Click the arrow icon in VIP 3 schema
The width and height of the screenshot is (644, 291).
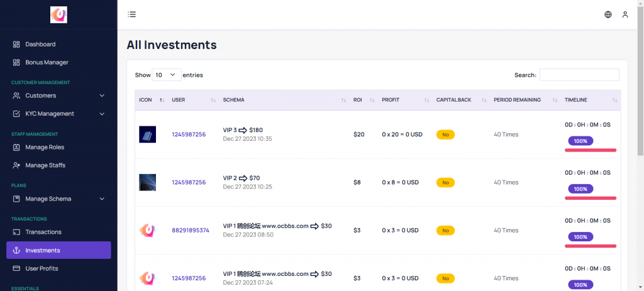pyautogui.click(x=243, y=130)
